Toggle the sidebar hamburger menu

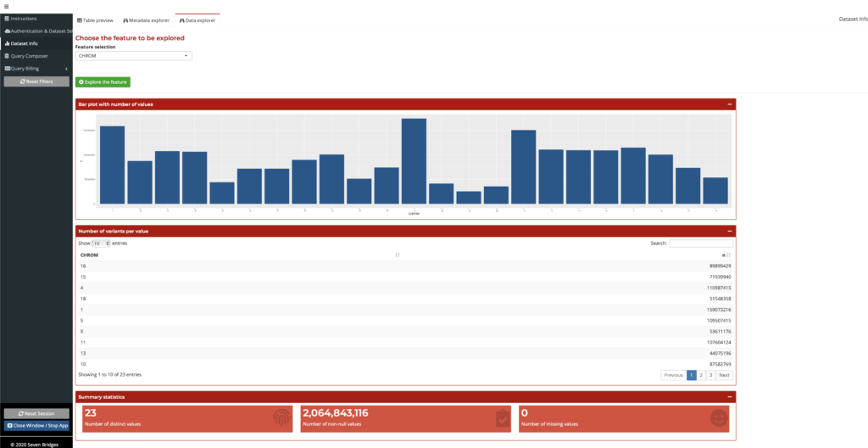(x=6, y=6)
